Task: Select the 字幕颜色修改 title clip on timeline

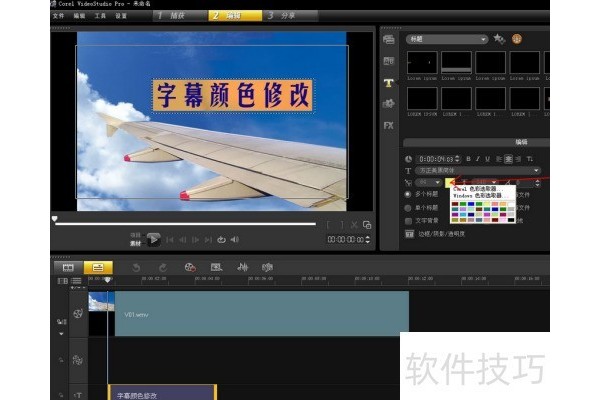Action: (x=163, y=393)
